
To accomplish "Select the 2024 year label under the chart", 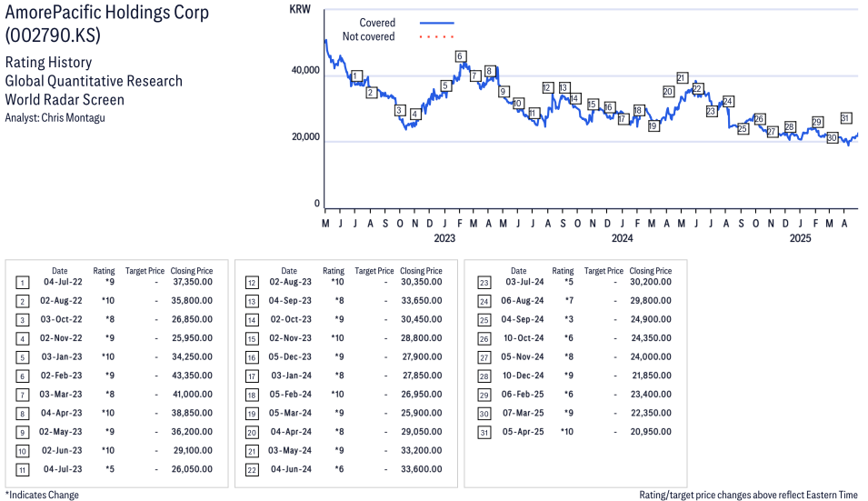I will coord(623,238).
